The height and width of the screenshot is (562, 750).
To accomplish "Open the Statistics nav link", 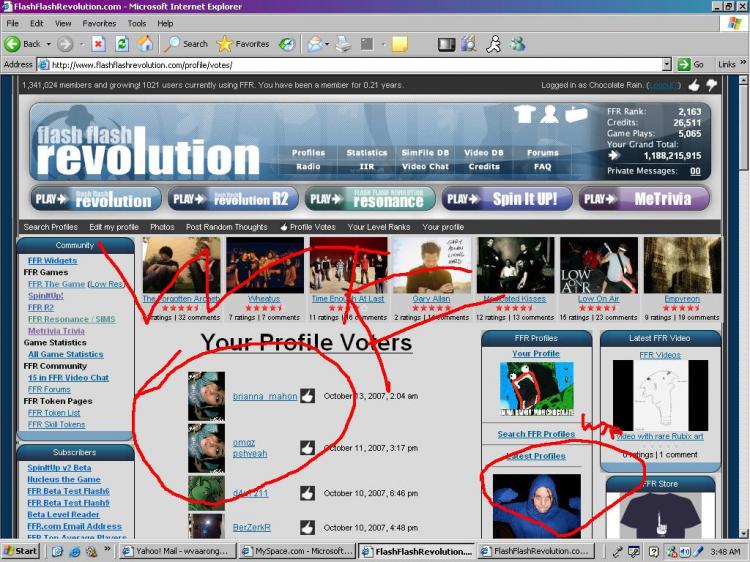I will pos(367,153).
